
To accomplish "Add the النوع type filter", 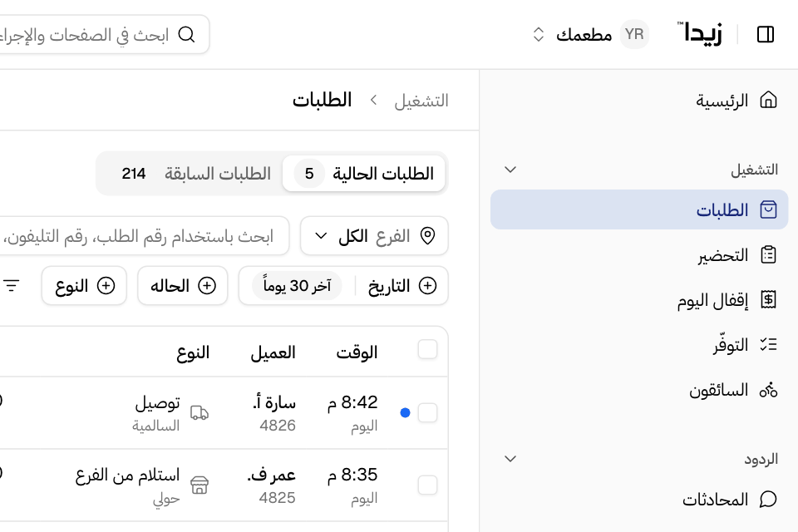I will coord(84,286).
